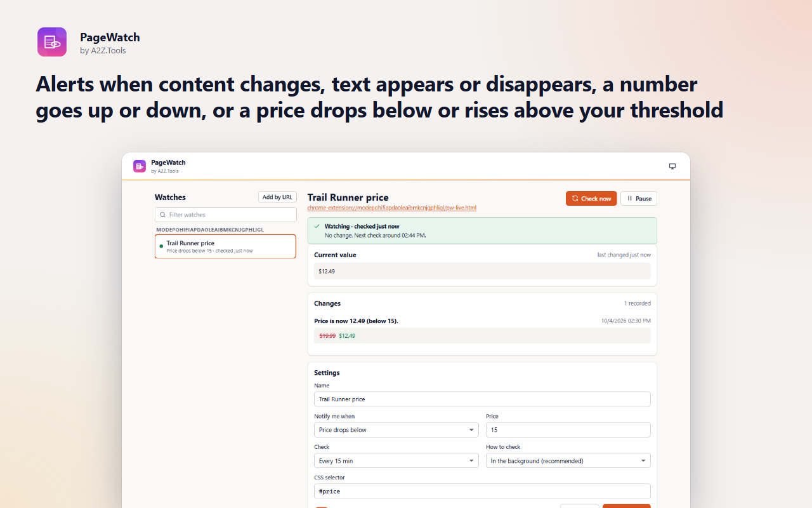Screen dimensions: 812x508
Task: Click the CSS selector field with #price
Action: point(482,491)
